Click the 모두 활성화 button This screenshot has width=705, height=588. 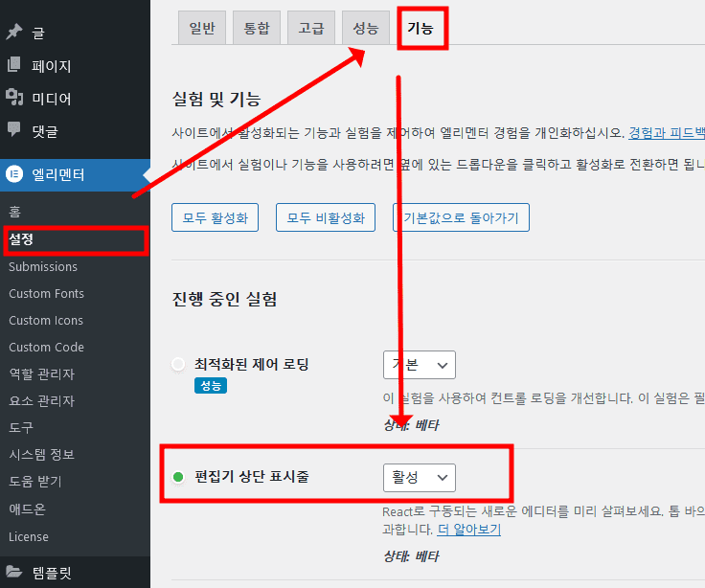tap(216, 217)
